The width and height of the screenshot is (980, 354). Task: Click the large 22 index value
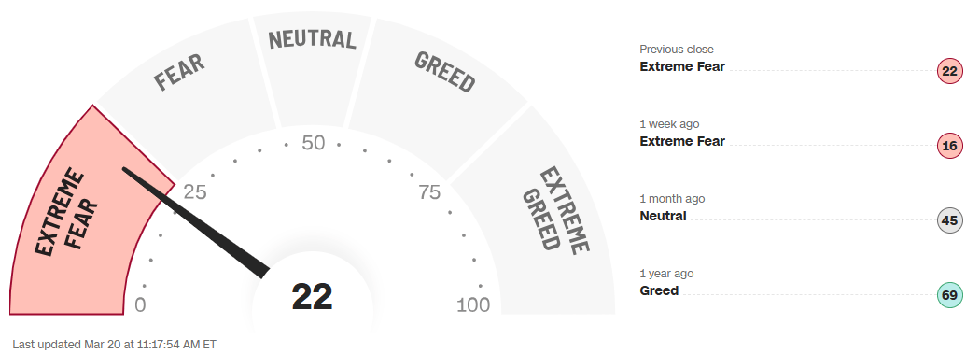pyautogui.click(x=312, y=296)
